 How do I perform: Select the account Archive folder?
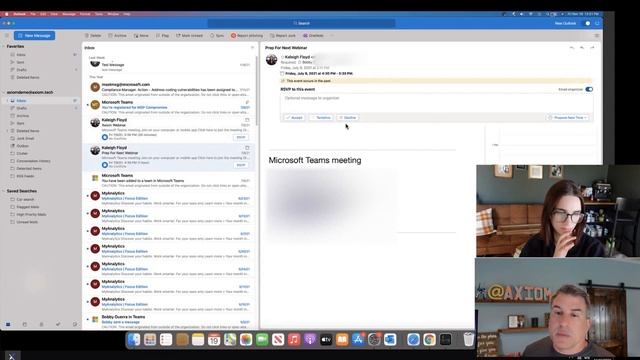tap(22, 116)
